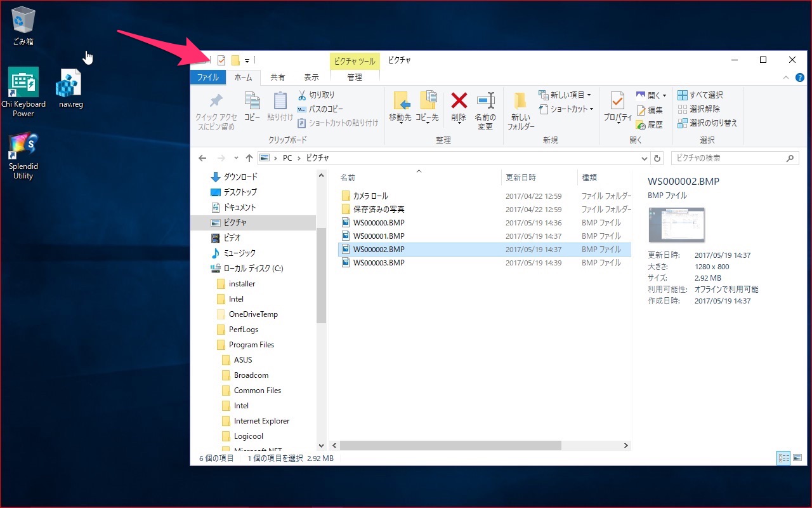Screen dimensions: 812x508
Task: Collapse the ribbon with chevron arrow
Action: click(787, 77)
